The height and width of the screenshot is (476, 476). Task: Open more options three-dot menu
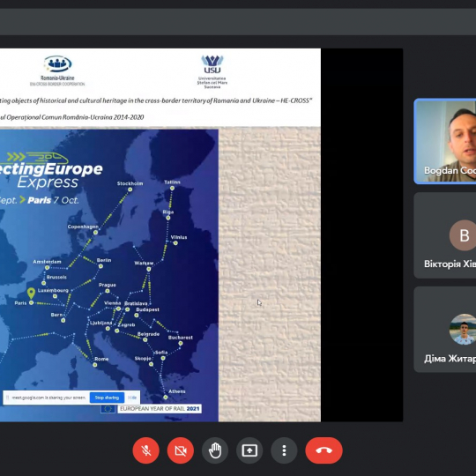point(284,450)
